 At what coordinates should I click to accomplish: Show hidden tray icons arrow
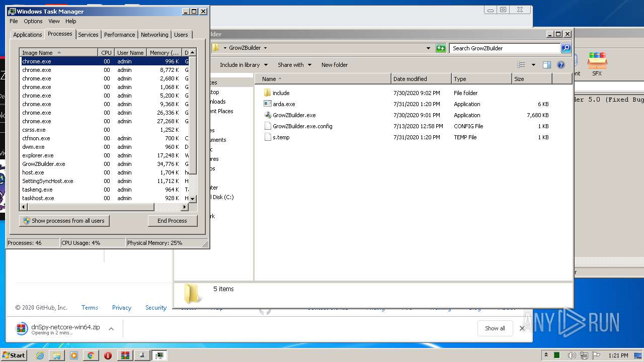546,355
